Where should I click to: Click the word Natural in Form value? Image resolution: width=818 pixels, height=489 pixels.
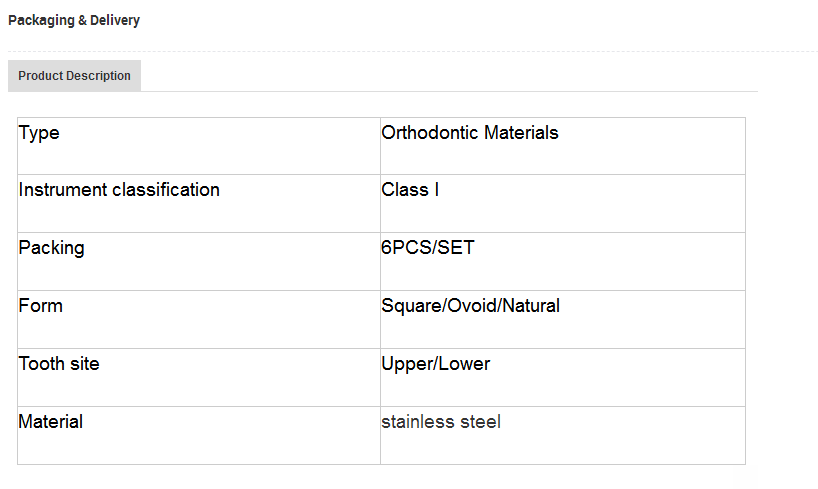531,306
